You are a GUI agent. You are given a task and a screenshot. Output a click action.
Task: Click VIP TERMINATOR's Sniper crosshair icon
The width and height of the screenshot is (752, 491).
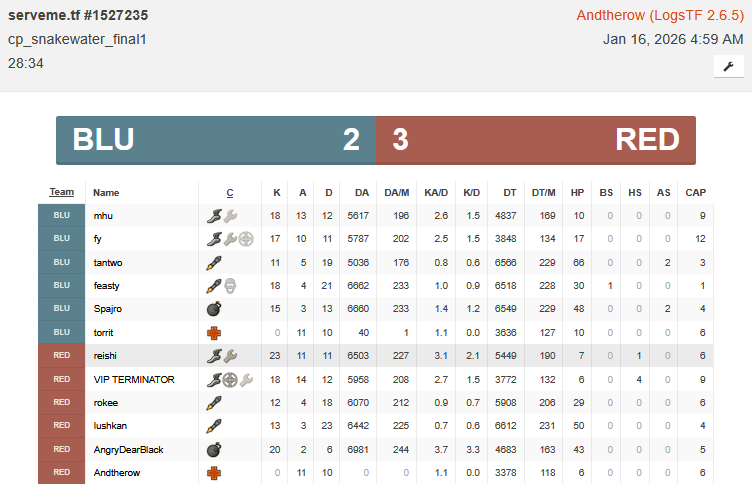[230, 379]
